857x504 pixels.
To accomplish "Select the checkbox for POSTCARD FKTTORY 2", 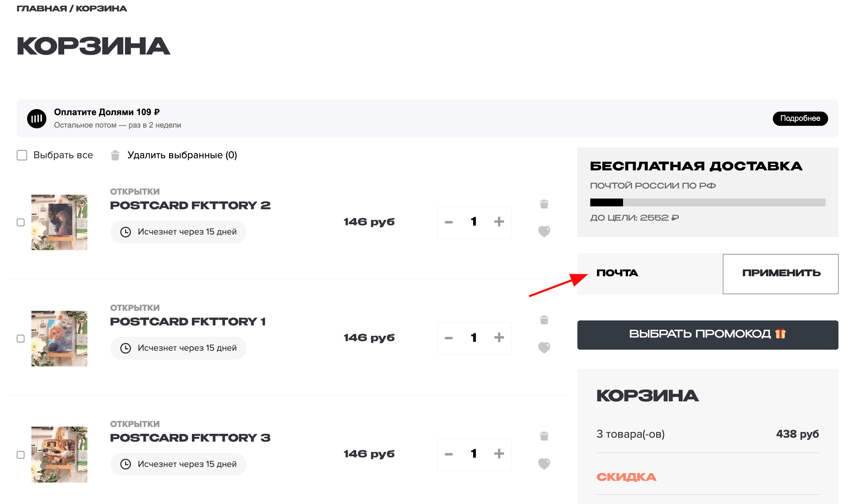I will pos(20,222).
